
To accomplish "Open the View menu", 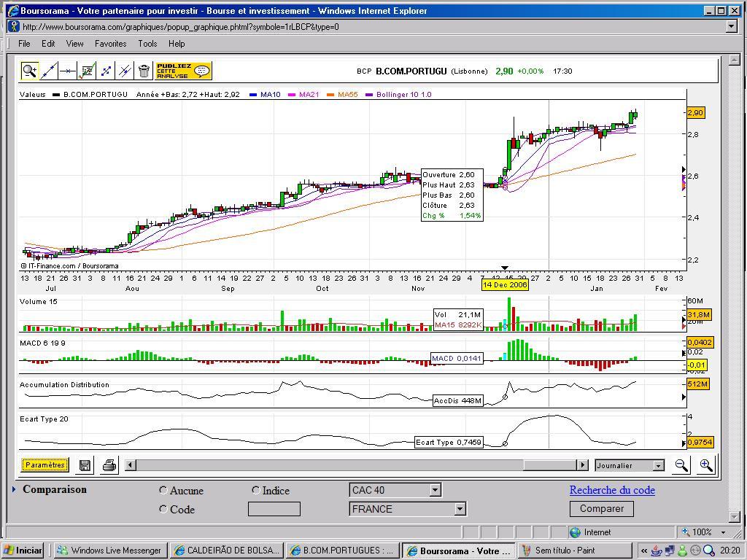I will pos(75,43).
